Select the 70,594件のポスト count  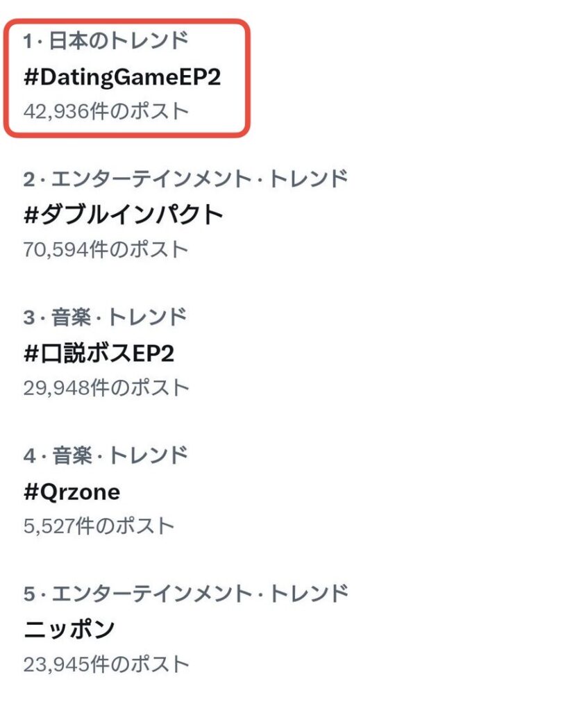tap(106, 249)
